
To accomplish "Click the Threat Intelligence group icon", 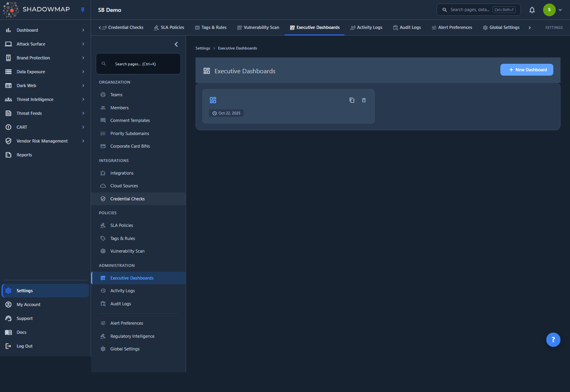I will pyautogui.click(x=8, y=99).
